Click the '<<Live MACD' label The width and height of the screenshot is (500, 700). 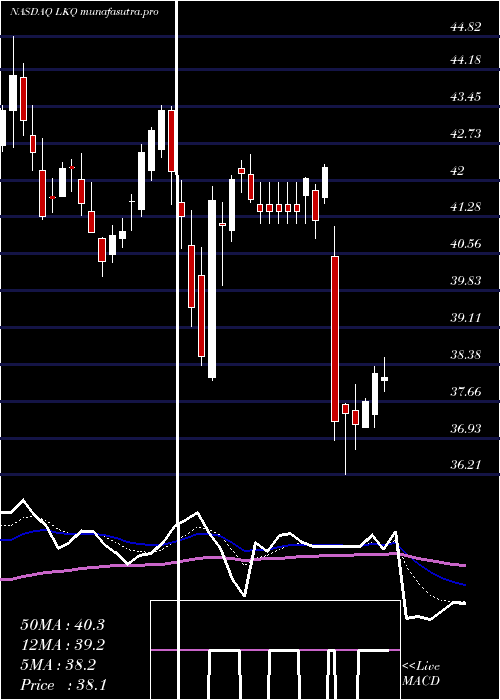[421, 674]
